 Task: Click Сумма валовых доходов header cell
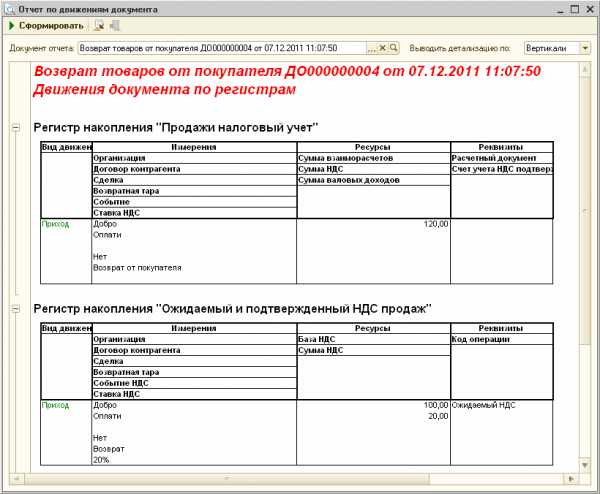tap(373, 180)
